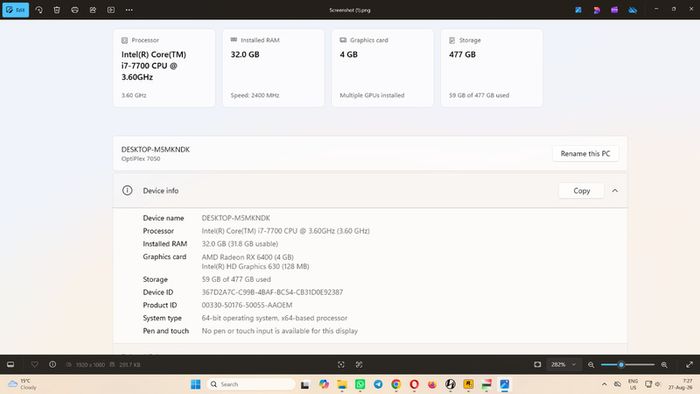
Task: Open the See more three-dots menu
Action: (x=129, y=10)
